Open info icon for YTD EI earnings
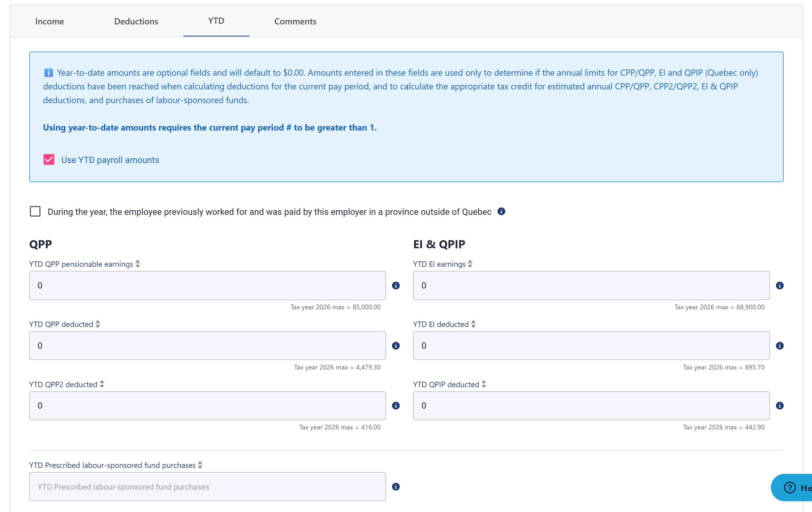The image size is (812, 512). point(780,286)
